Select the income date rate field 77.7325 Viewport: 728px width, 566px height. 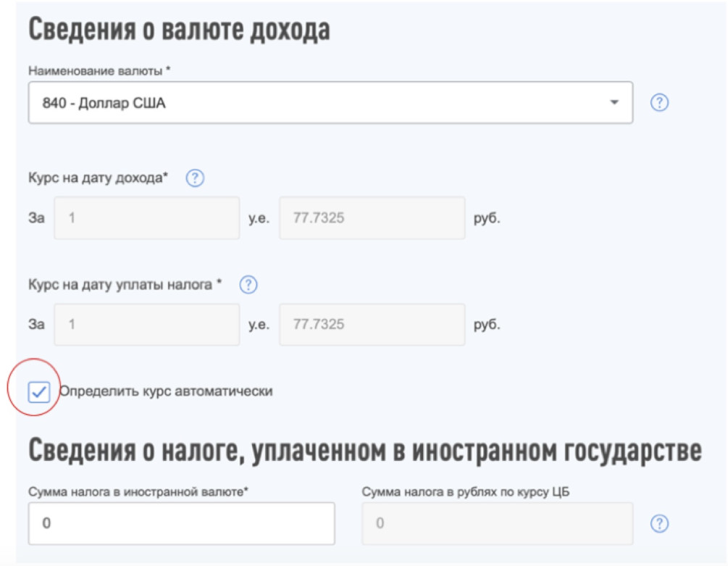(x=372, y=218)
